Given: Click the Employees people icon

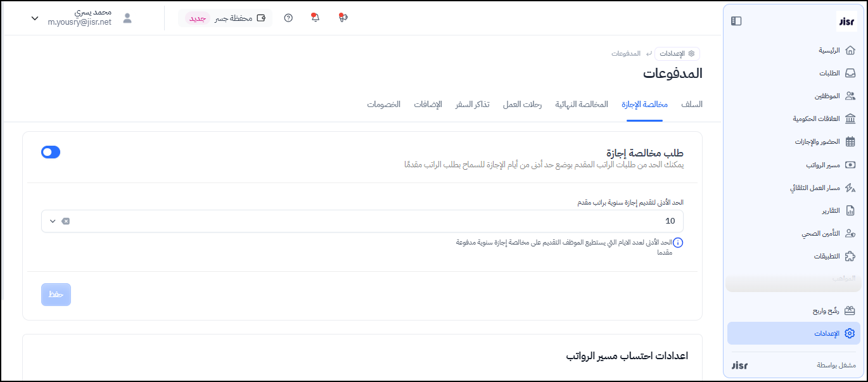Looking at the screenshot, I should (850, 96).
